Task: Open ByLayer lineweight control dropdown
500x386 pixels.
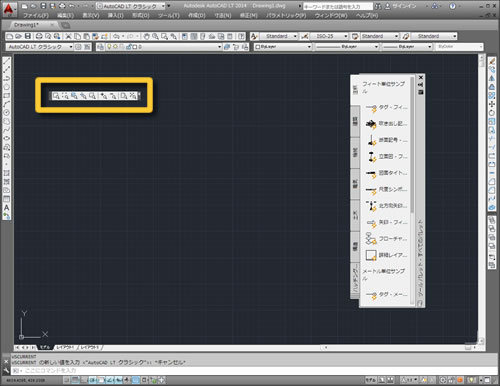Action: [x=407, y=47]
